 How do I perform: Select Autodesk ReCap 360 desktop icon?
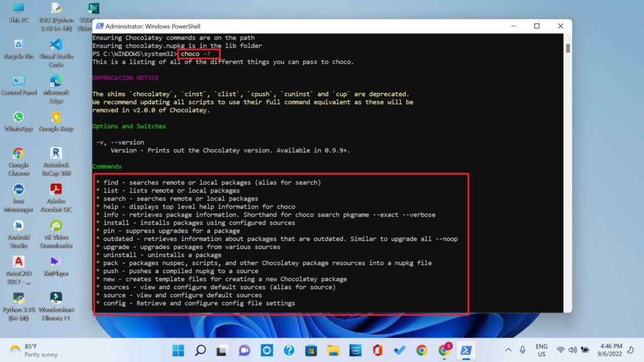coord(56,162)
